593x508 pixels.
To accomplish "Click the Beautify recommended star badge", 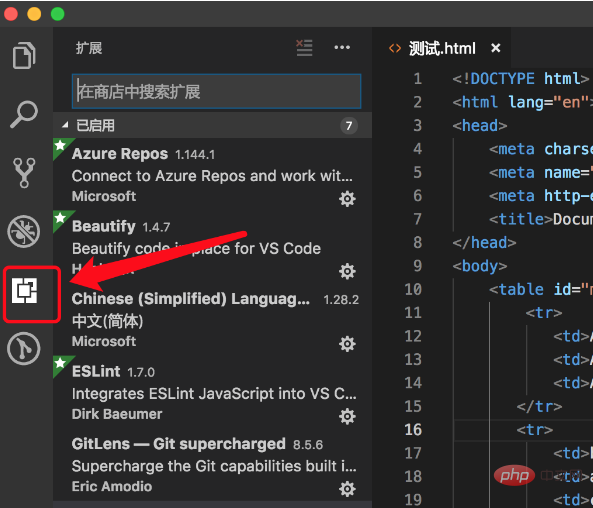I will 61,217.
